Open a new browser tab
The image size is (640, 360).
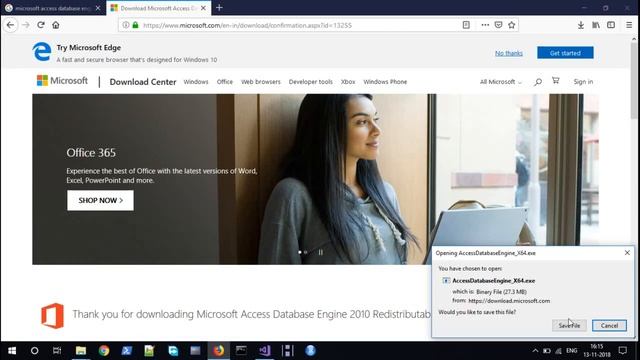(219, 8)
